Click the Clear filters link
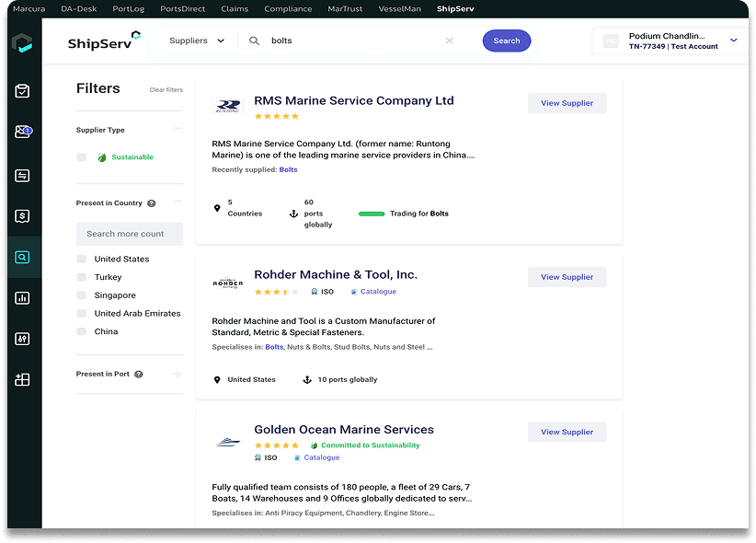Viewport: 756px width, 543px height. pyautogui.click(x=166, y=90)
